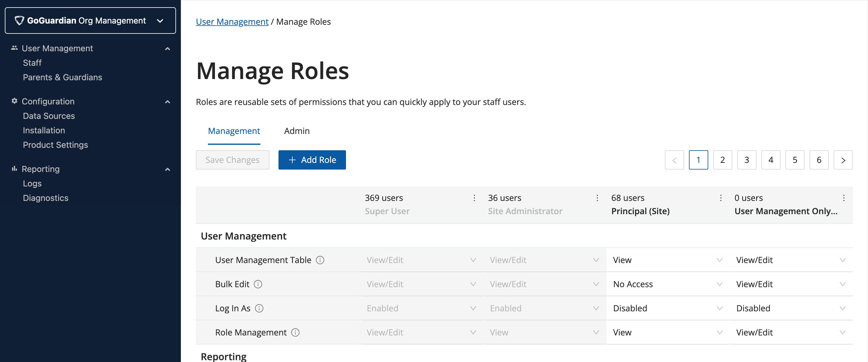Show info tooltip for Role Management
This screenshot has width=868, height=362.
295,333
